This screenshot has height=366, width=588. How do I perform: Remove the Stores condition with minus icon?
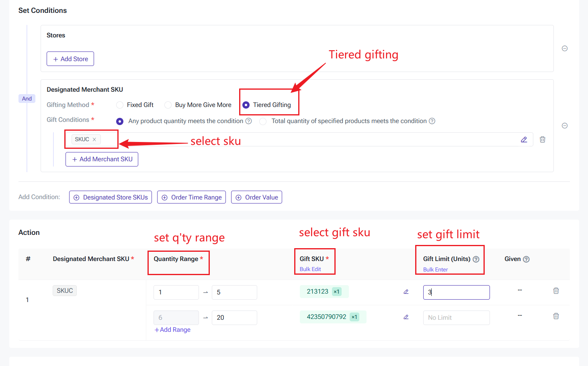565,49
